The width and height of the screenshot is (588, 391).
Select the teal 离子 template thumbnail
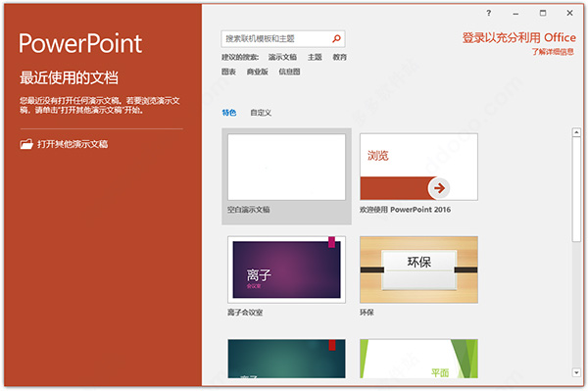[x=286, y=359]
